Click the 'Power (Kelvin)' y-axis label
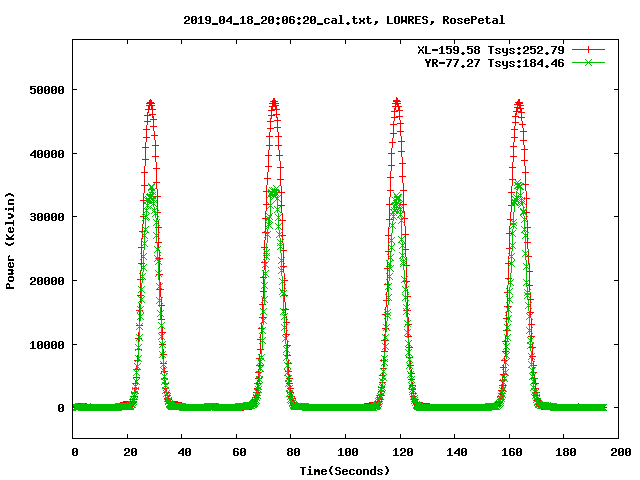640x480 pixels. [x=10, y=241]
